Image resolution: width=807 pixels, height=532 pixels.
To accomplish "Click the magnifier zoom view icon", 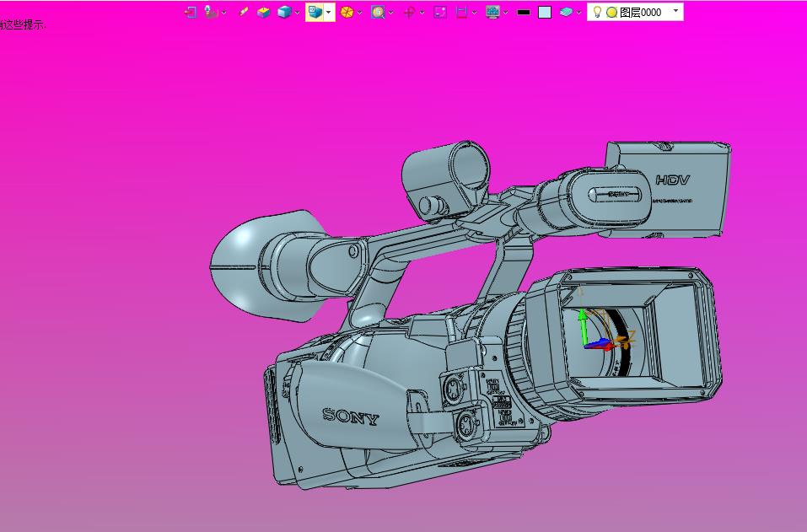I will pyautogui.click(x=378, y=12).
